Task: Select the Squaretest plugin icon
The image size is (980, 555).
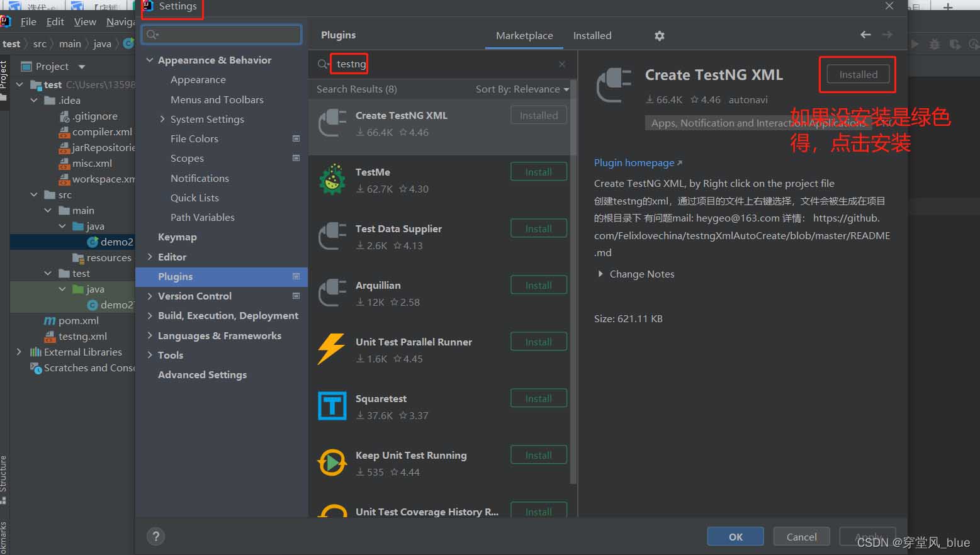Action: pos(332,406)
